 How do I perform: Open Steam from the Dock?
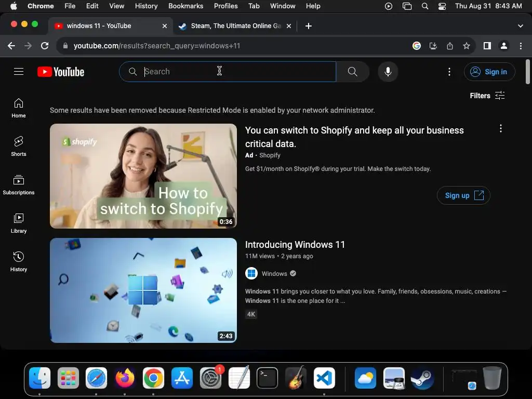pyautogui.click(x=422, y=378)
